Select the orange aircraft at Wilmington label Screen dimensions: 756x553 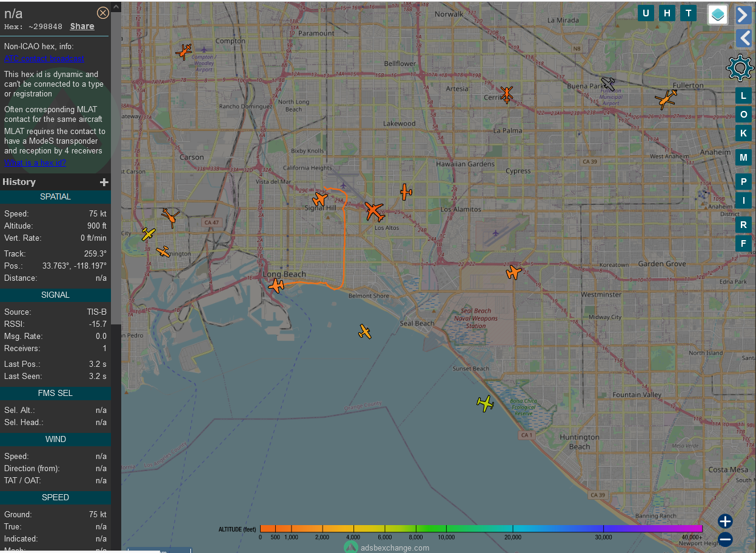coord(162,251)
